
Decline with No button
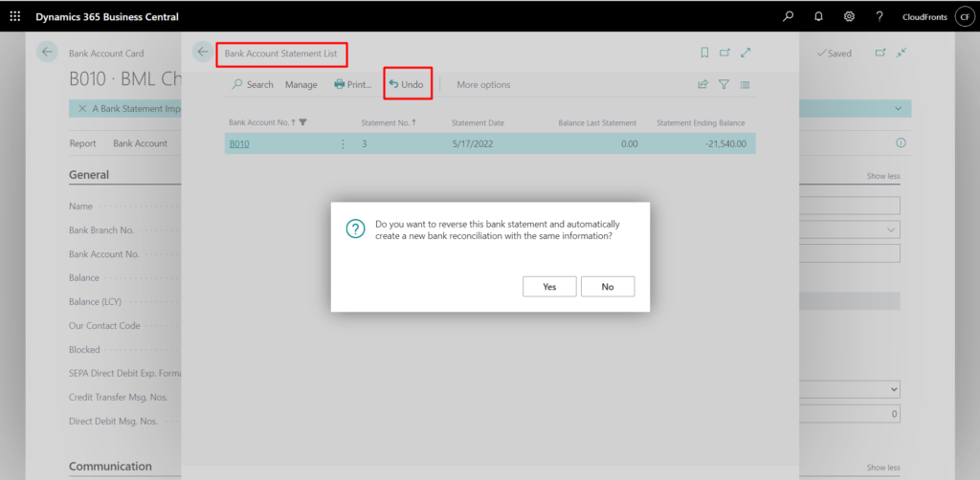[x=608, y=287]
